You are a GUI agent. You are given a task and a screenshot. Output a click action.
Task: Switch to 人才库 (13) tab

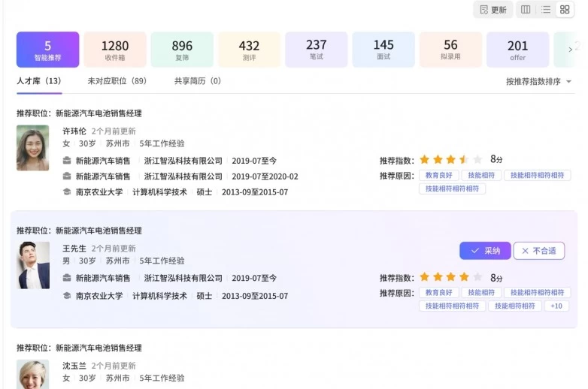tap(38, 81)
